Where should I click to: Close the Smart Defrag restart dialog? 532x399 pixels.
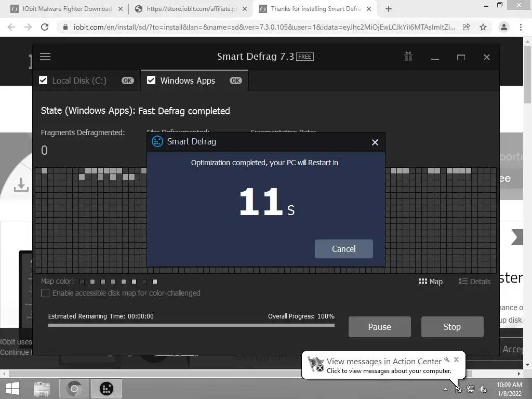(x=375, y=142)
